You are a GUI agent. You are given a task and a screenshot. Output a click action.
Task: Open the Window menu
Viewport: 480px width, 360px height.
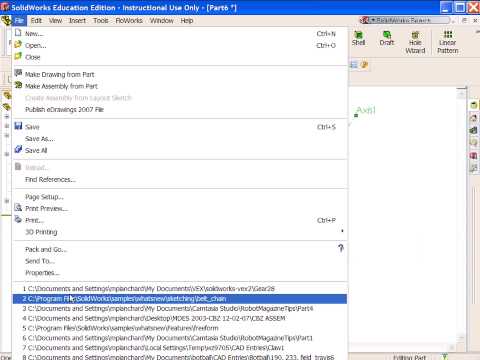click(161, 21)
